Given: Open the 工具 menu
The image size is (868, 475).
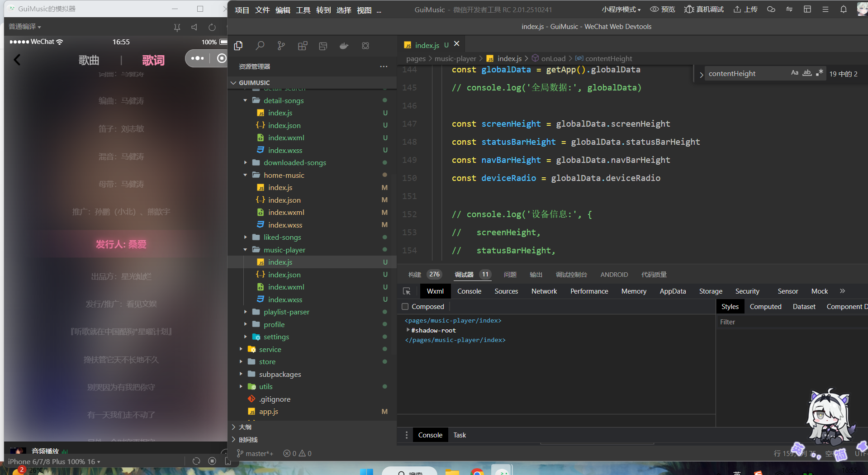Looking at the screenshot, I should click(303, 10).
